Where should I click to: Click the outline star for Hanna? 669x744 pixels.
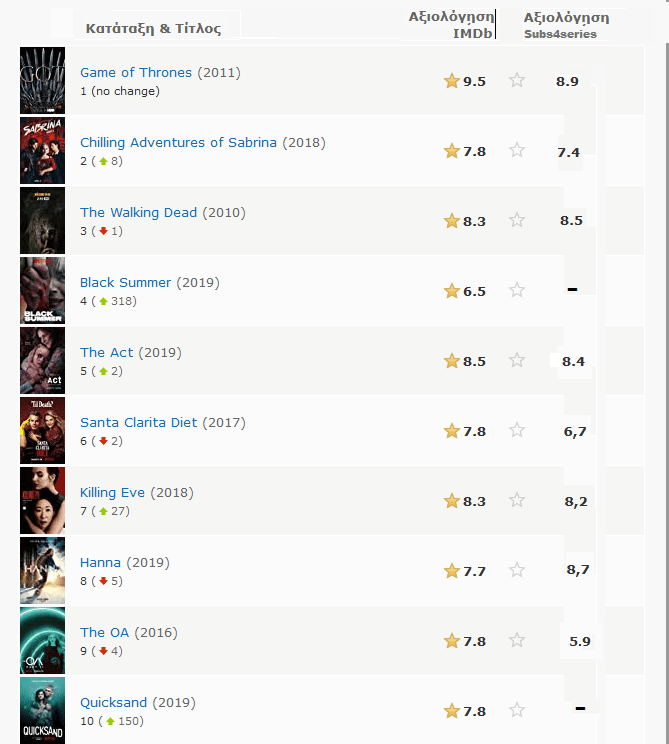517,570
